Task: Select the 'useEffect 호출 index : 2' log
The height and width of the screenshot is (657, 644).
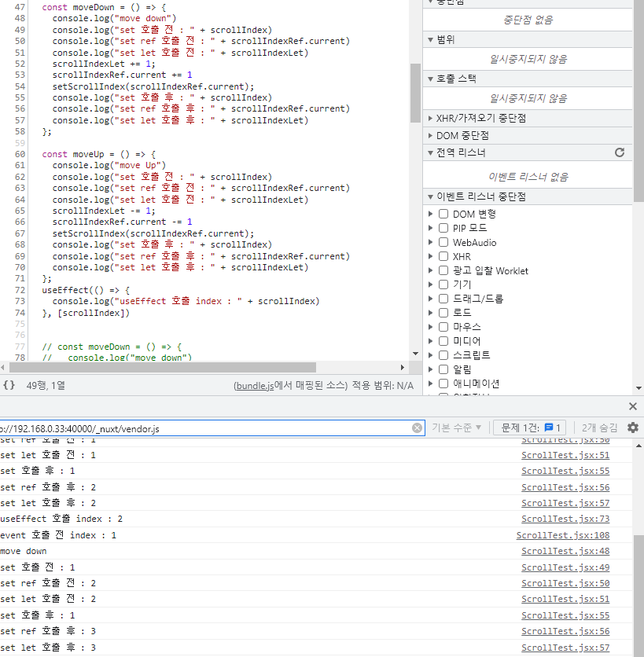Action: point(61,519)
